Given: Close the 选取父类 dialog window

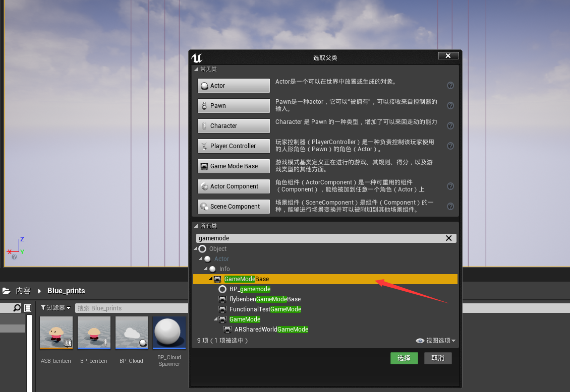Looking at the screenshot, I should coord(448,55).
